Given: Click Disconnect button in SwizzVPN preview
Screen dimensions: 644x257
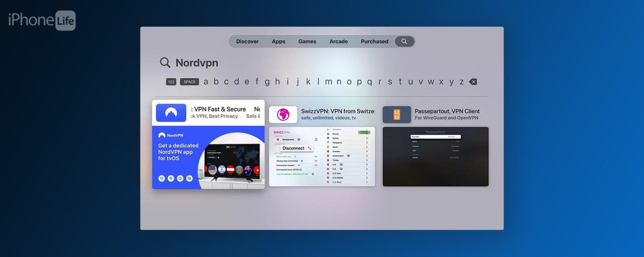Looking at the screenshot, I should tap(297, 148).
